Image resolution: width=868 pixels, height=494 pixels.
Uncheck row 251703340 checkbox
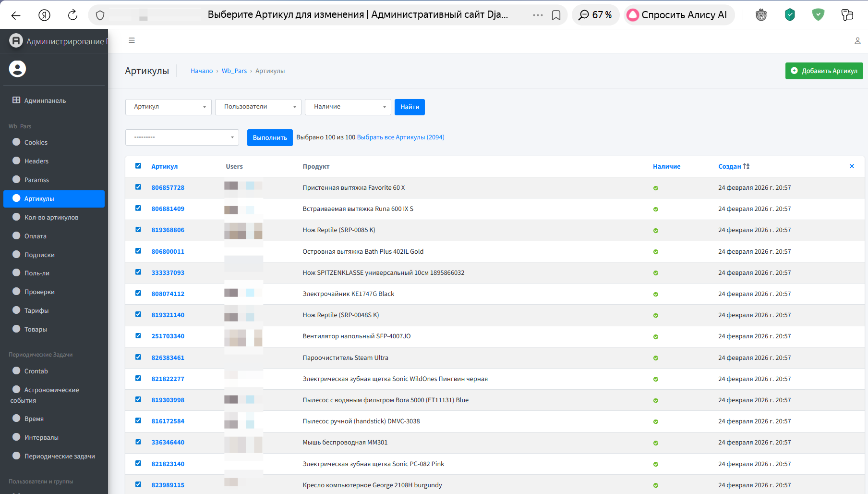138,335
